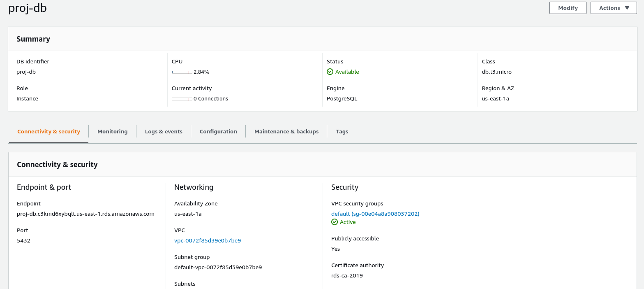
Task: Select the Connectivity & security tab
Action: [x=48, y=131]
